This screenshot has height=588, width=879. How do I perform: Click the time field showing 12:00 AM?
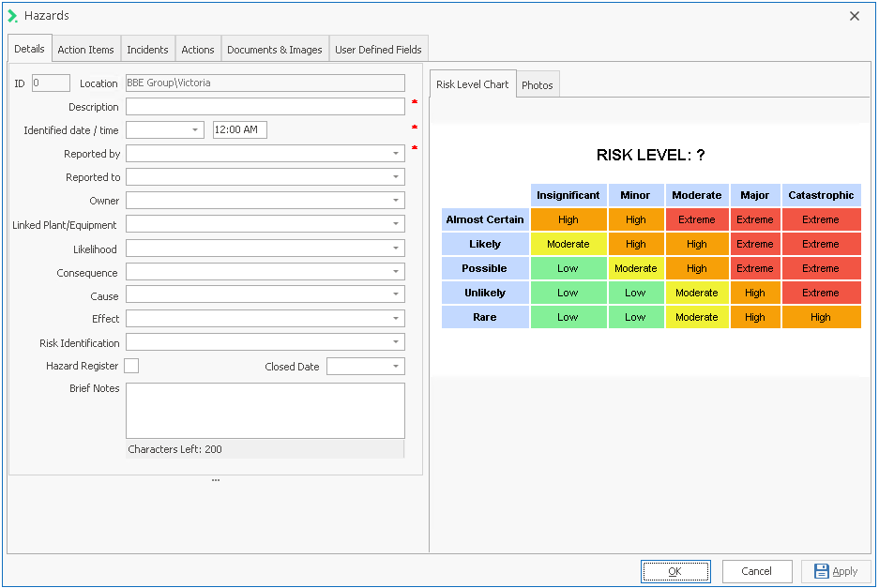pyautogui.click(x=240, y=130)
